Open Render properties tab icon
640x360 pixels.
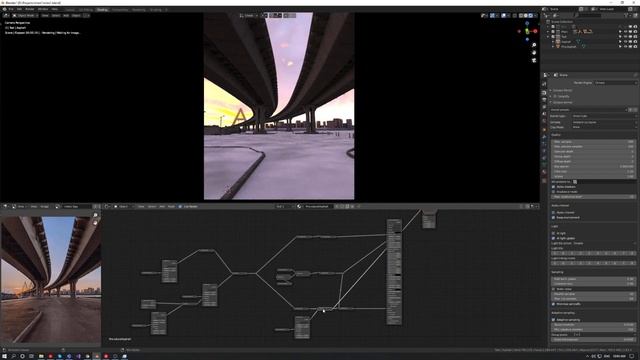click(x=544, y=93)
